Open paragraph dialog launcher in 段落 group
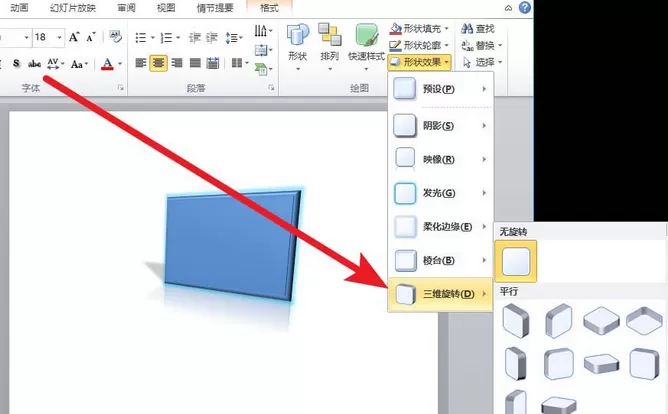Screen dimensions: 668x414 tap(271, 88)
